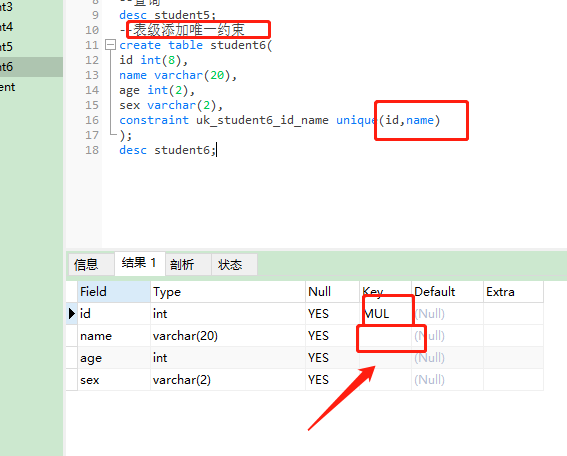Sort by the Field column header
Image resolution: width=567 pixels, height=456 pixels.
click(x=114, y=292)
